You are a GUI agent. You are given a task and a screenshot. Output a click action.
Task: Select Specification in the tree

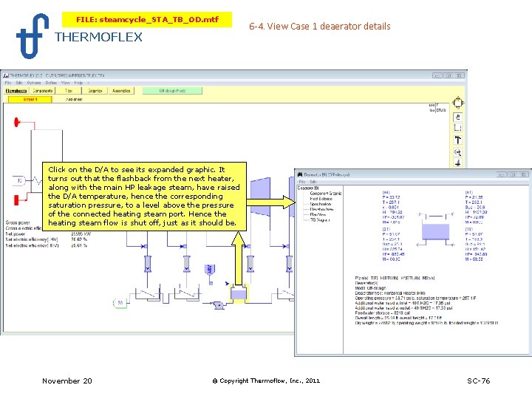coord(320,204)
